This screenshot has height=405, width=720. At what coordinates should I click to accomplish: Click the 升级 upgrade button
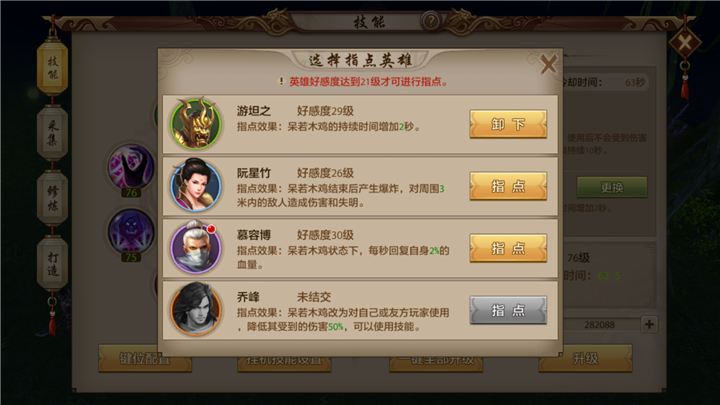coord(585,358)
